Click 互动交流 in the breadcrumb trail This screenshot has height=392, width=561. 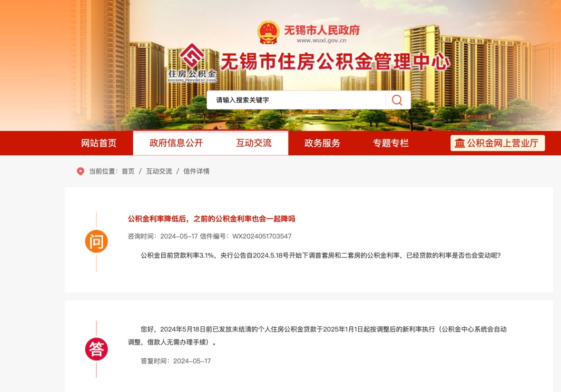(159, 172)
